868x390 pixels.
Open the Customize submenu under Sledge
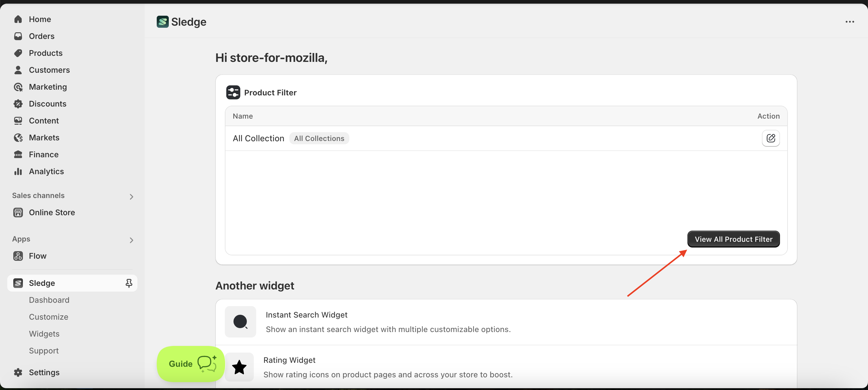tap(49, 317)
